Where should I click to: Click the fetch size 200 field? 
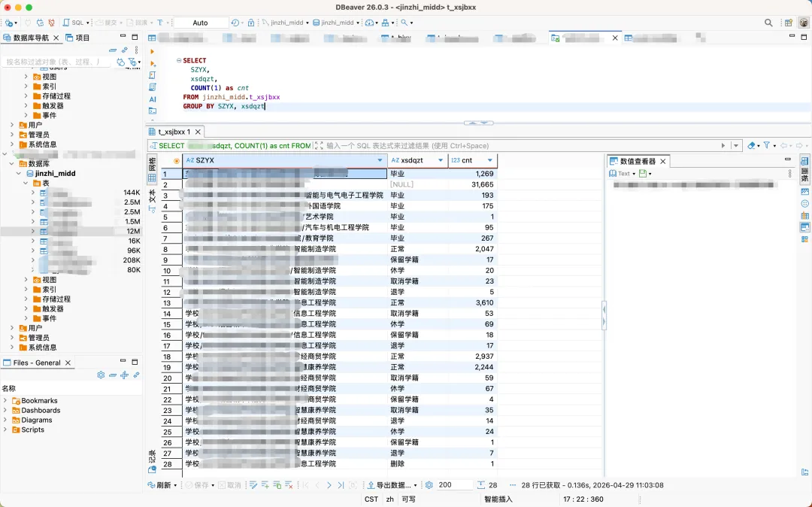pos(455,485)
